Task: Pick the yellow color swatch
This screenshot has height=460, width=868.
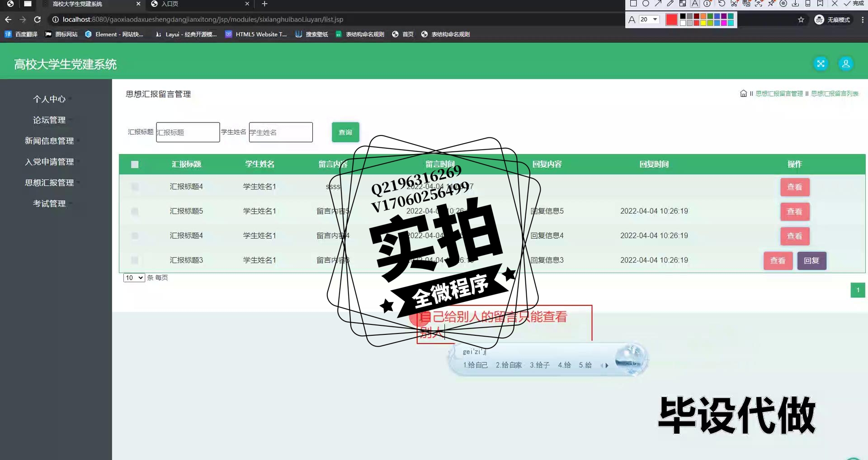Action: [703, 23]
